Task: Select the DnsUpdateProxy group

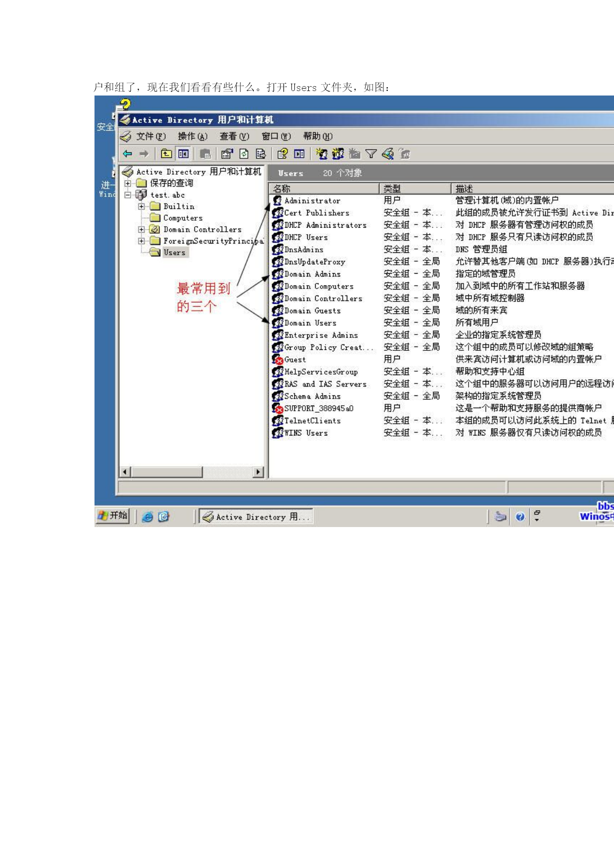Action: [309, 262]
